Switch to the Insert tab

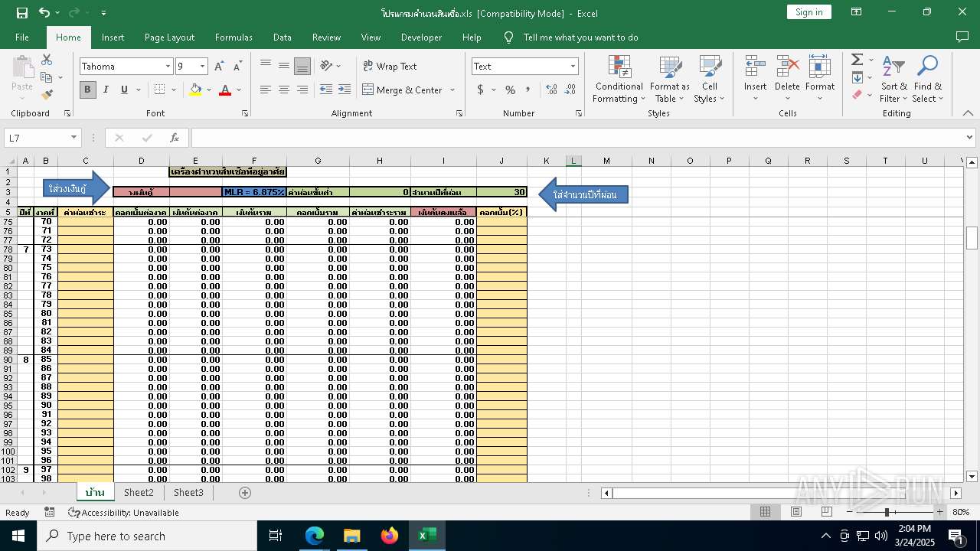click(113, 37)
